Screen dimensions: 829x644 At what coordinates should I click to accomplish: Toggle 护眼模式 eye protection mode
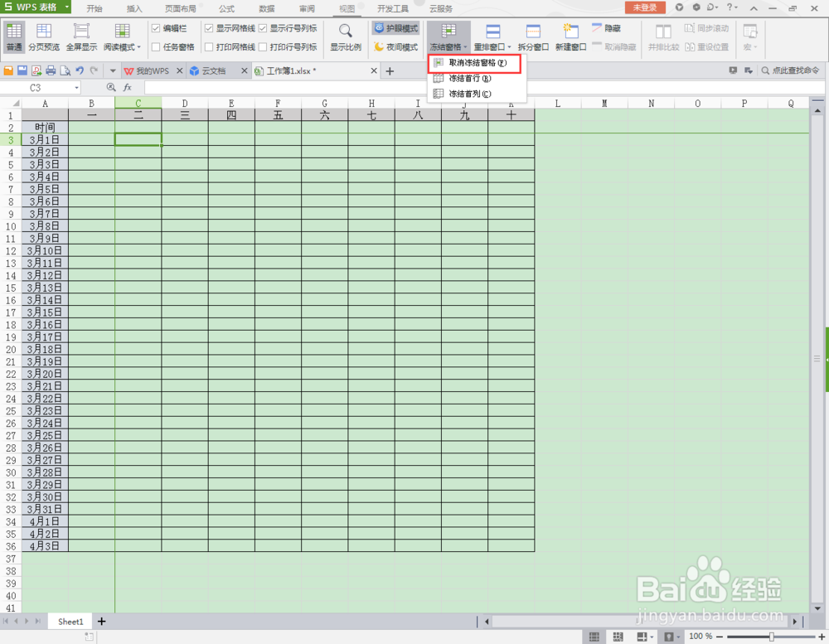coord(395,28)
